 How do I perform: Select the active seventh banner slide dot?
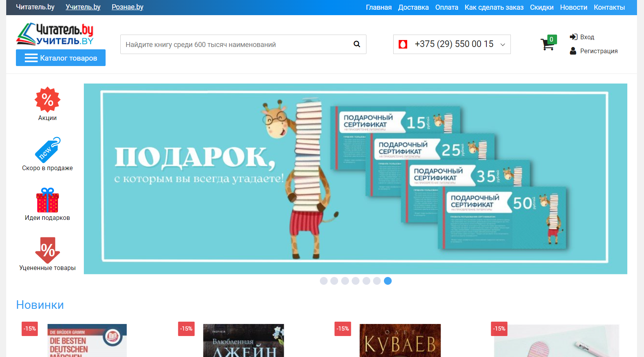388,281
